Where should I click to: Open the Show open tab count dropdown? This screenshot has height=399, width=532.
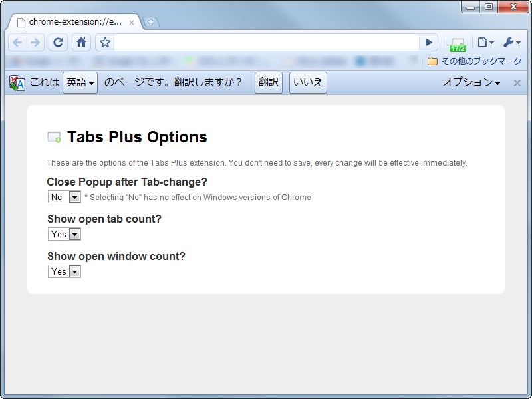[x=64, y=234]
